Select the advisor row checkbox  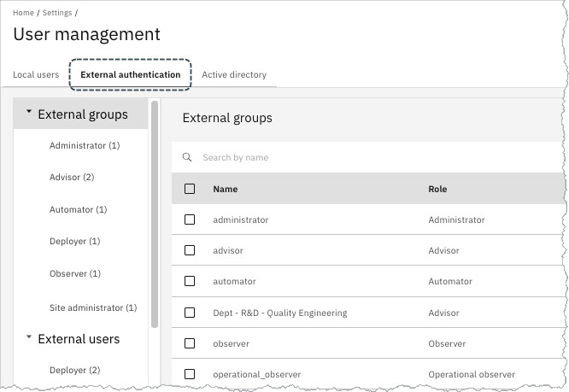point(190,250)
